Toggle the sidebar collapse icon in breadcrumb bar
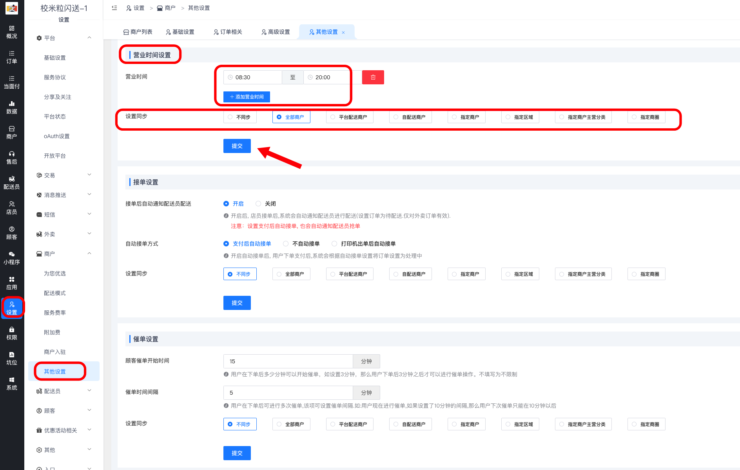This screenshot has height=470, width=740. [115, 8]
